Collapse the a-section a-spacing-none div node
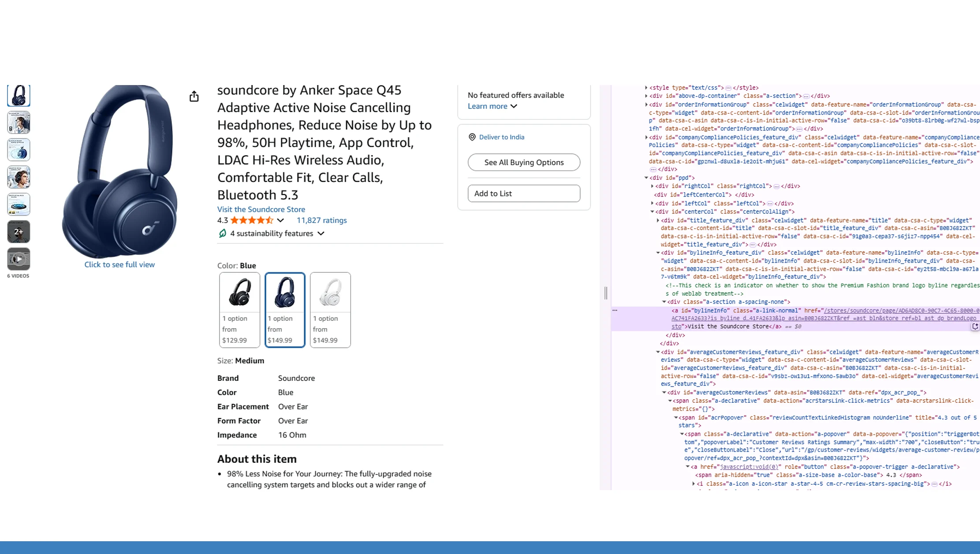This screenshot has width=980, height=554. click(664, 302)
